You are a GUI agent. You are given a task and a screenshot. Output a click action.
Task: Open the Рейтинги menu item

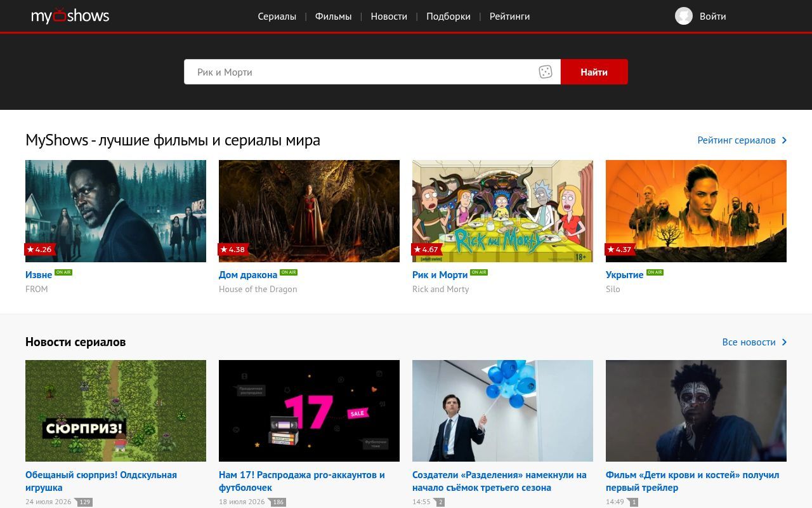(509, 17)
